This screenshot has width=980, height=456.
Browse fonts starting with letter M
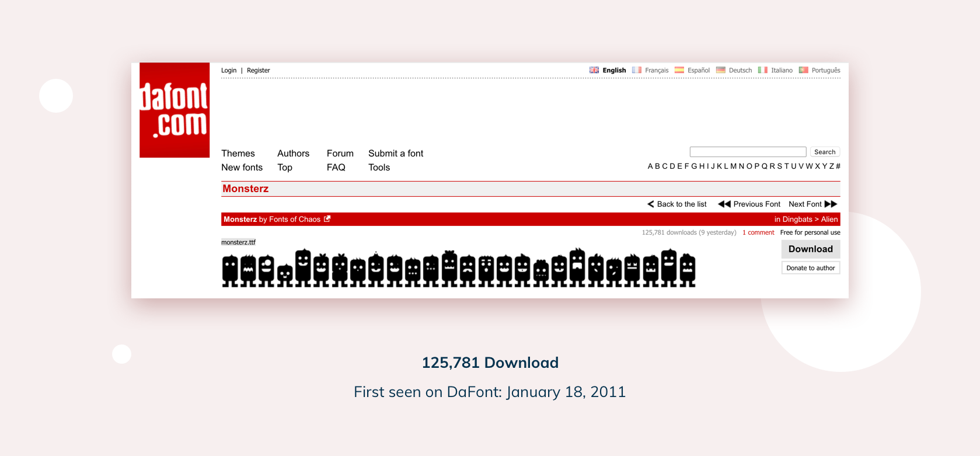coord(734,166)
